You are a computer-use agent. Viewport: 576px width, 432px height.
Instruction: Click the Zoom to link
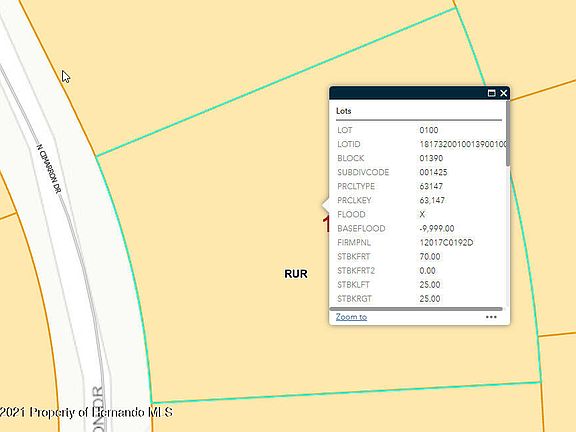pyautogui.click(x=351, y=317)
